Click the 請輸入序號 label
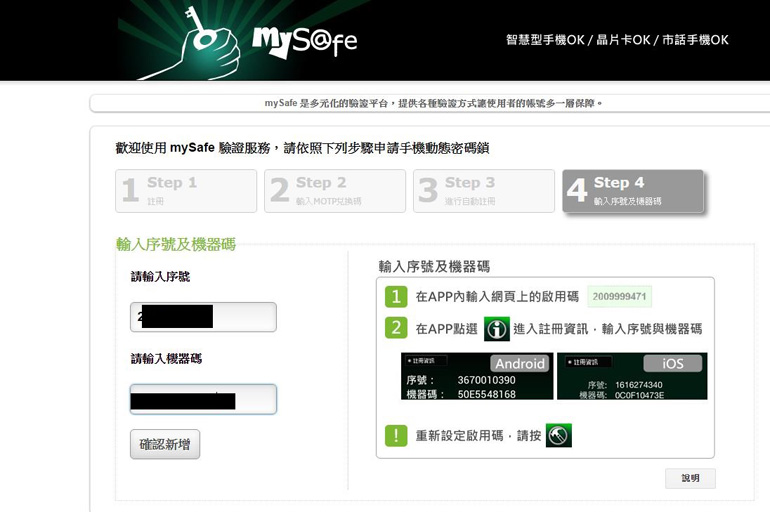770x512 pixels. coord(160,276)
